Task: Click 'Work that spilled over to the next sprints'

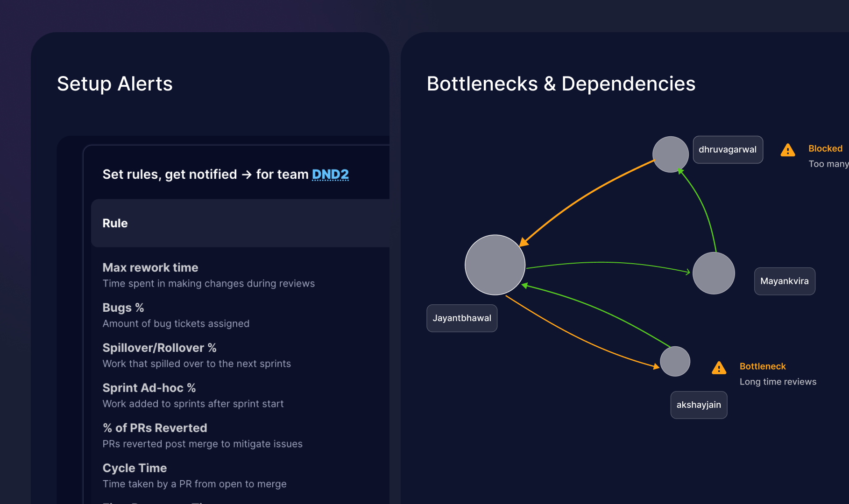Action: point(197,364)
